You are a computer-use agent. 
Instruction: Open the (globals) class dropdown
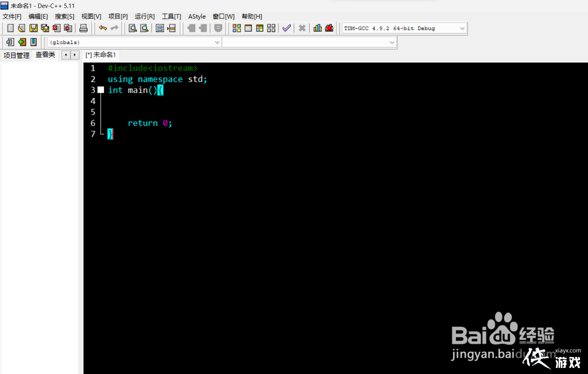134,42
